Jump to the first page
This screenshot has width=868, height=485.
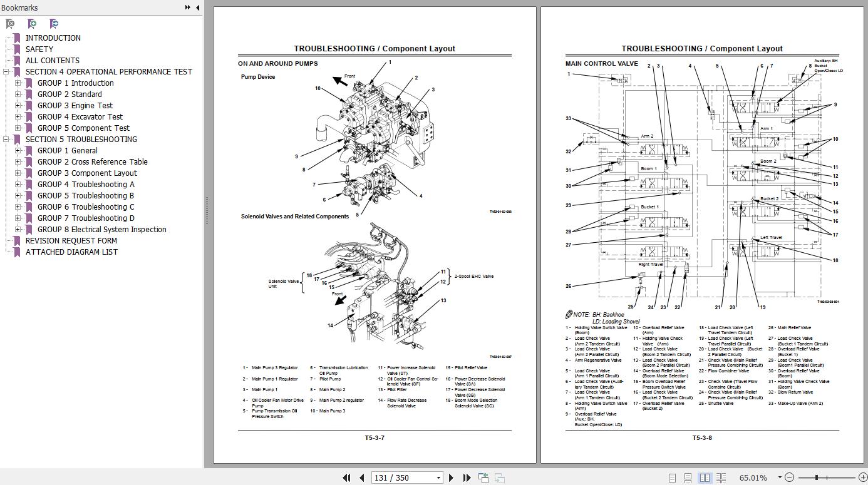tap(346, 477)
